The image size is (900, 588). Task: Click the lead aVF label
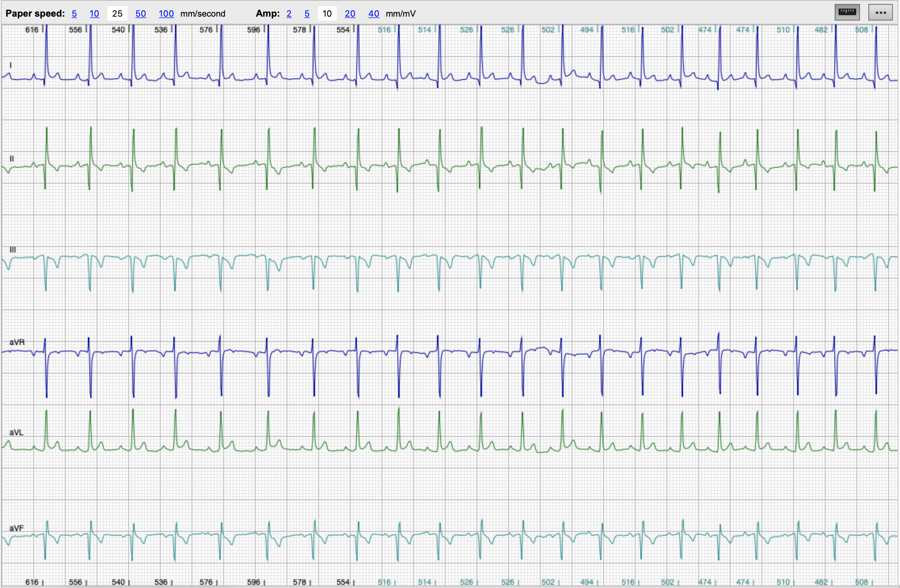pyautogui.click(x=17, y=528)
